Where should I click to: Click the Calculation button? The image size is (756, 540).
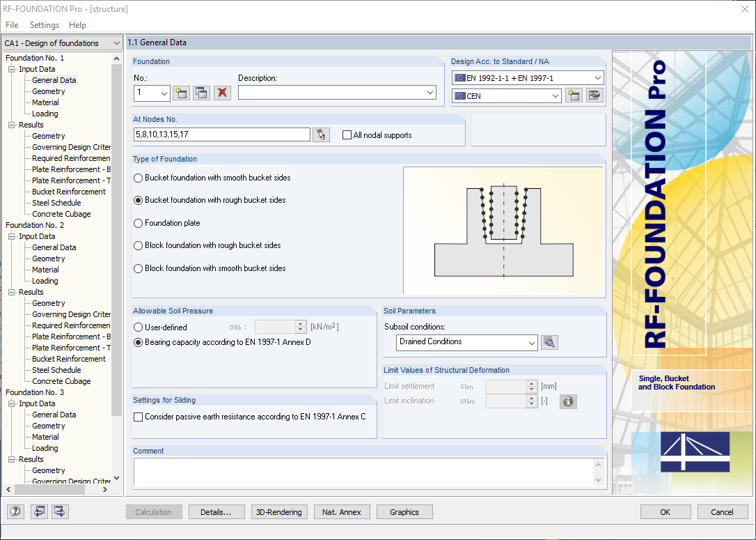pyautogui.click(x=154, y=512)
